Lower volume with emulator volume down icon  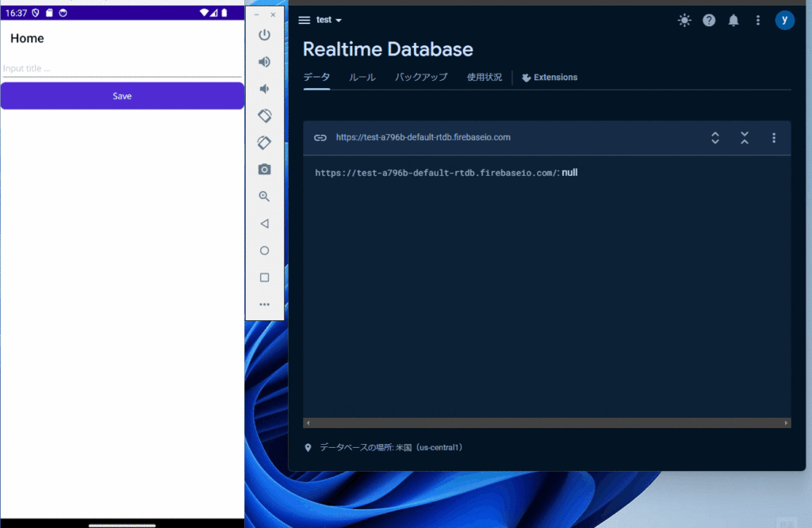265,89
